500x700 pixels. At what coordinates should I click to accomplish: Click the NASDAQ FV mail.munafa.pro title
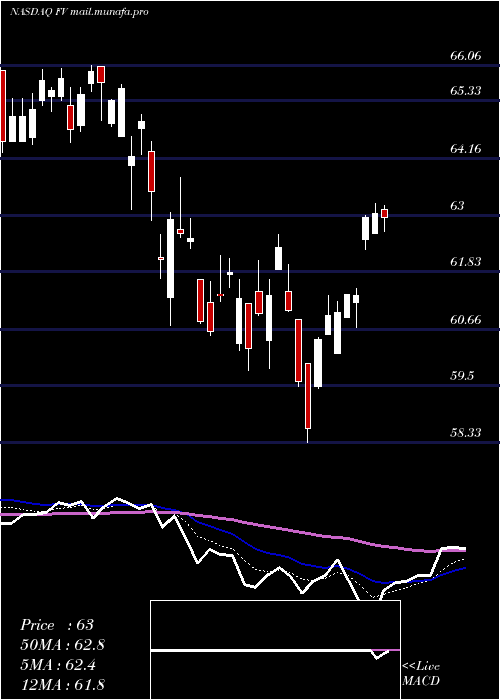click(79, 12)
